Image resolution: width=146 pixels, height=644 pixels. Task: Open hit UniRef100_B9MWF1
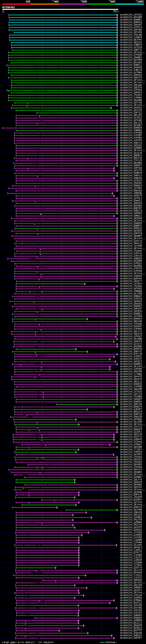(131, 20)
